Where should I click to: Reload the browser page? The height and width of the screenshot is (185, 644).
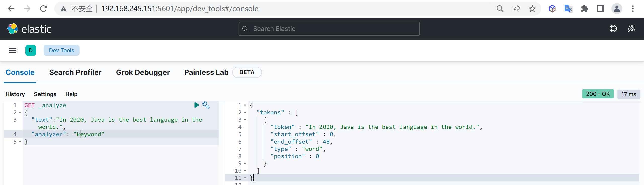click(x=43, y=9)
